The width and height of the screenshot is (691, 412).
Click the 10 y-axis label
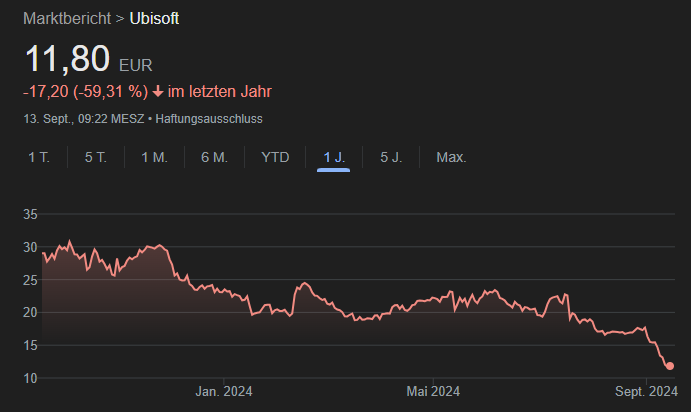30,378
